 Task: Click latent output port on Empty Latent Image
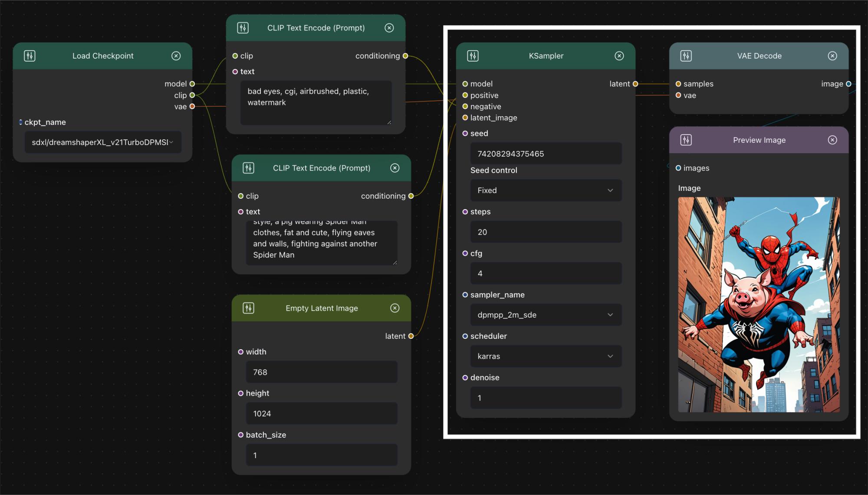coord(411,336)
